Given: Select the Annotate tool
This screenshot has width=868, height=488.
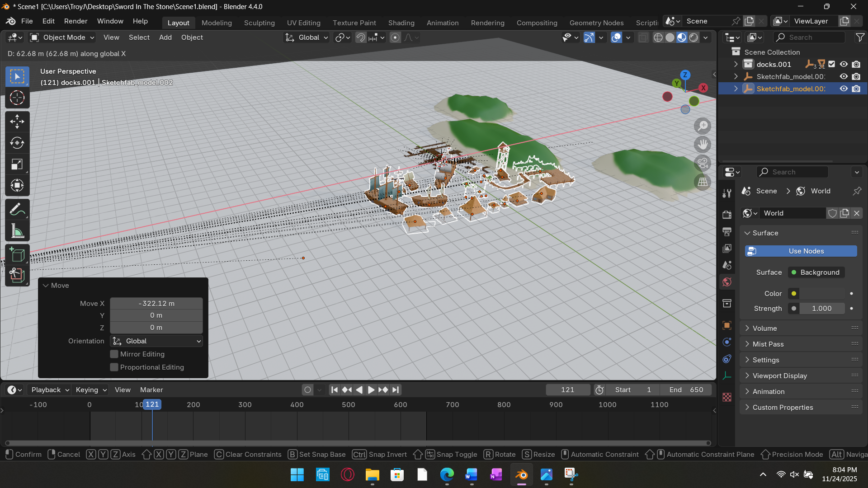Looking at the screenshot, I should (x=17, y=210).
